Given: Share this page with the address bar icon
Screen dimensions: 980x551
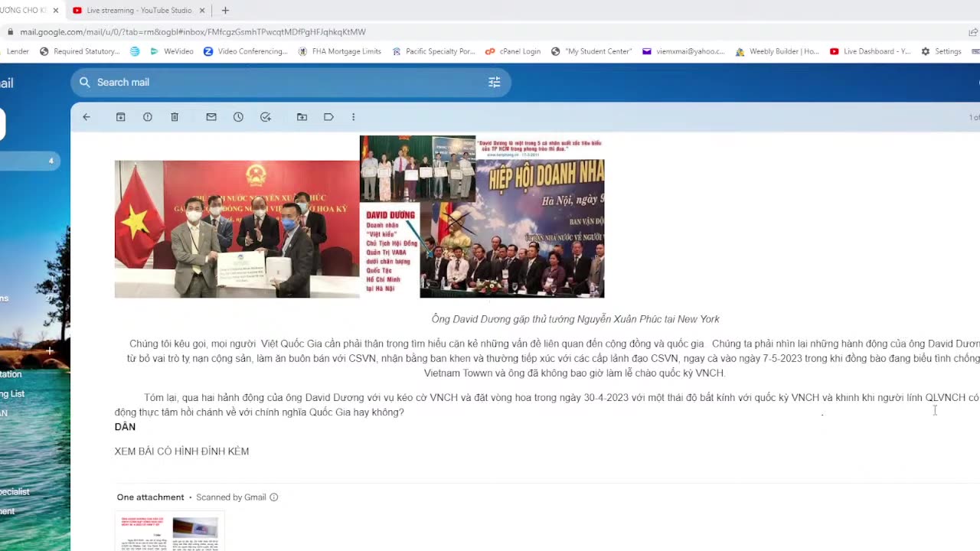Looking at the screenshot, I should [x=973, y=32].
